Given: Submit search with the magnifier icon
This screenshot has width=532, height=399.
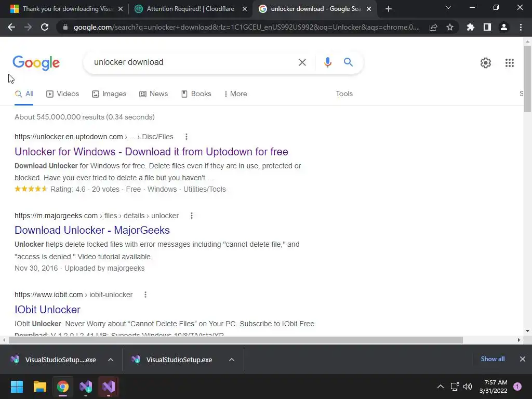Looking at the screenshot, I should (x=348, y=62).
